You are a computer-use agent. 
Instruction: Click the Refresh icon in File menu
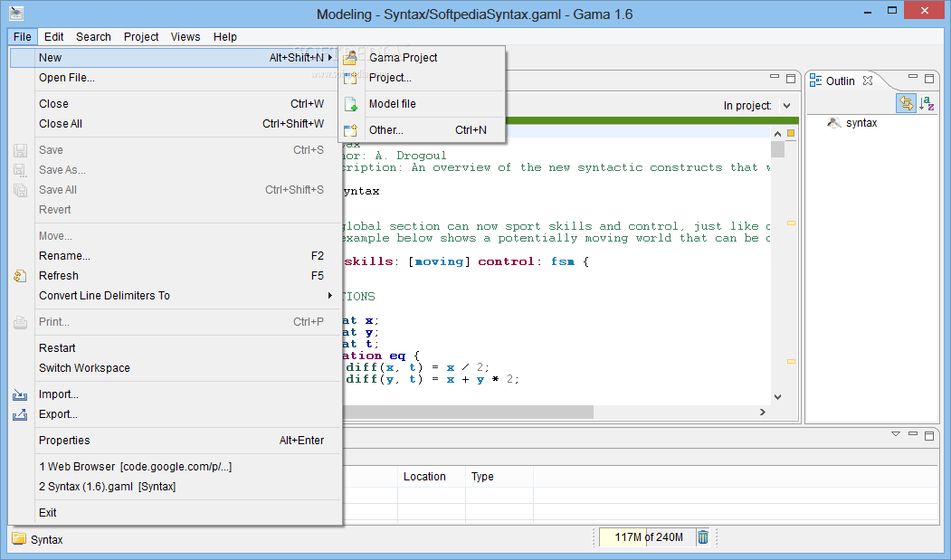(20, 275)
